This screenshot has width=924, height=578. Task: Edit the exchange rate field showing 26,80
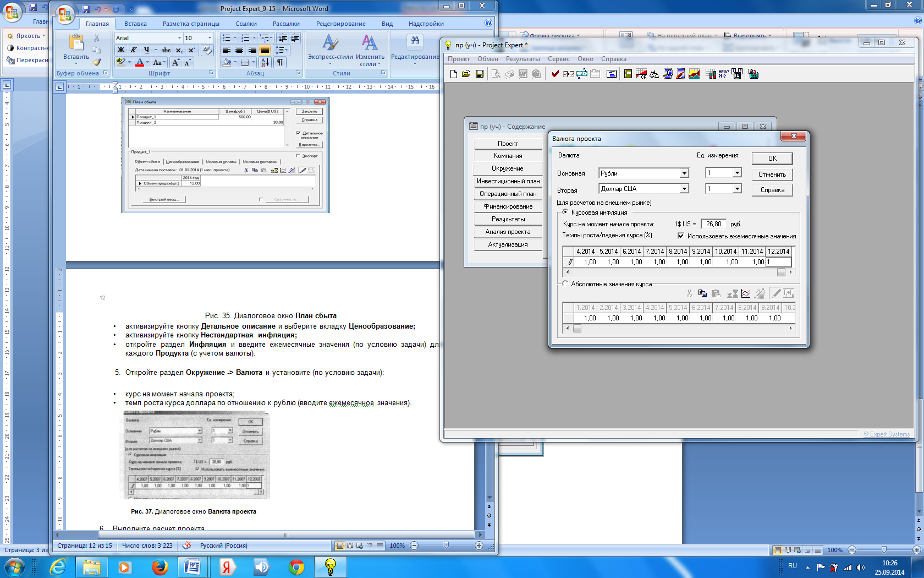(x=714, y=224)
